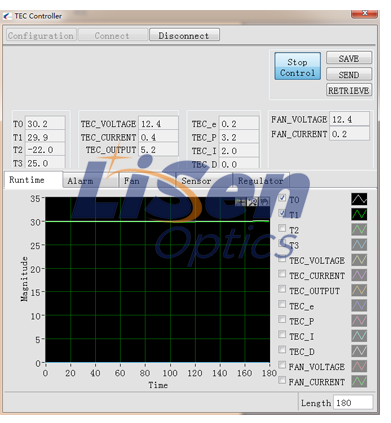Uncheck the T0 plot checkbox
Viewport: 391px width, 423px height.
pyautogui.click(x=282, y=198)
